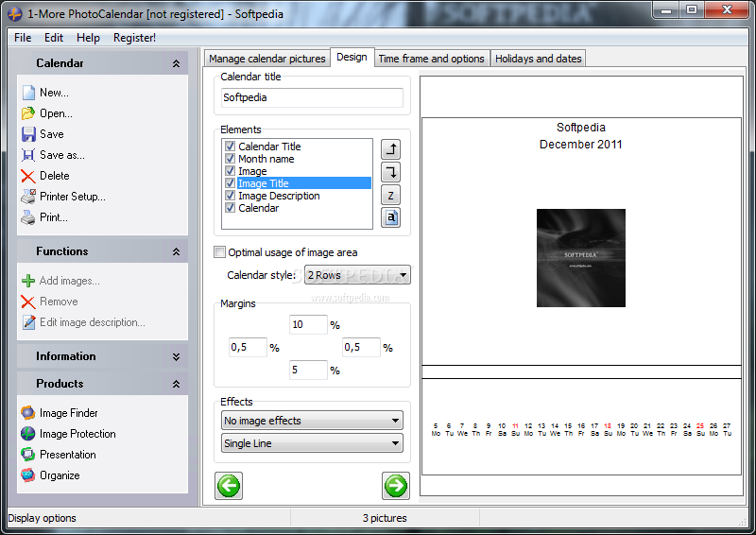Open the Image Protection product icon

28,434
